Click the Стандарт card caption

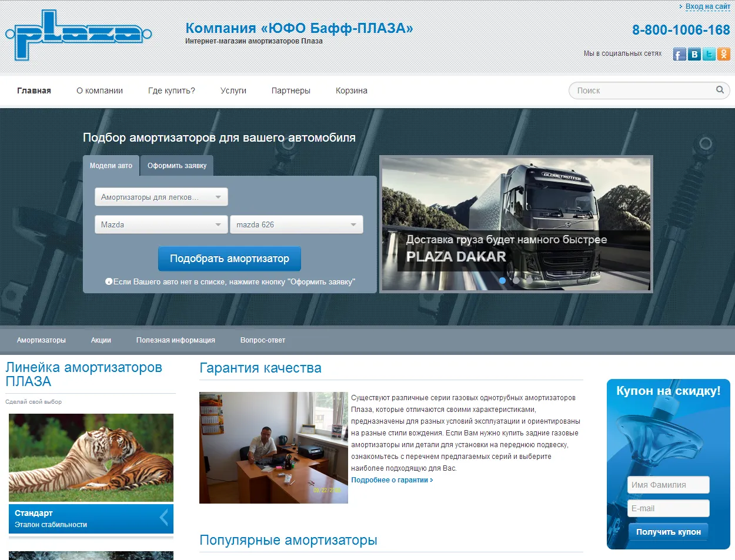coord(91,518)
